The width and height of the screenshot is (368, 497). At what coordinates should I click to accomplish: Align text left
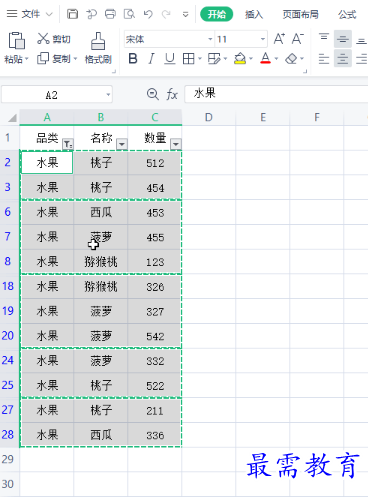coord(324,59)
